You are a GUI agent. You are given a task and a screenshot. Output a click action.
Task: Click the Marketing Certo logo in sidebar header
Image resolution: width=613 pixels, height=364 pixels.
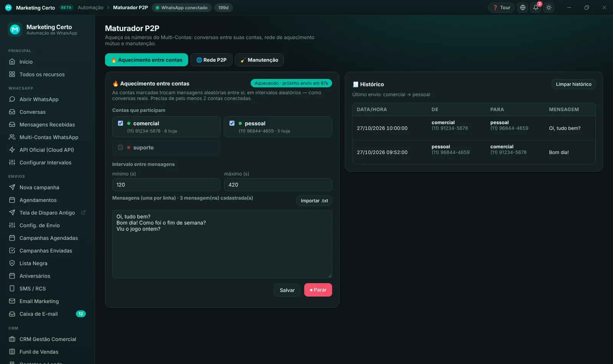click(15, 30)
